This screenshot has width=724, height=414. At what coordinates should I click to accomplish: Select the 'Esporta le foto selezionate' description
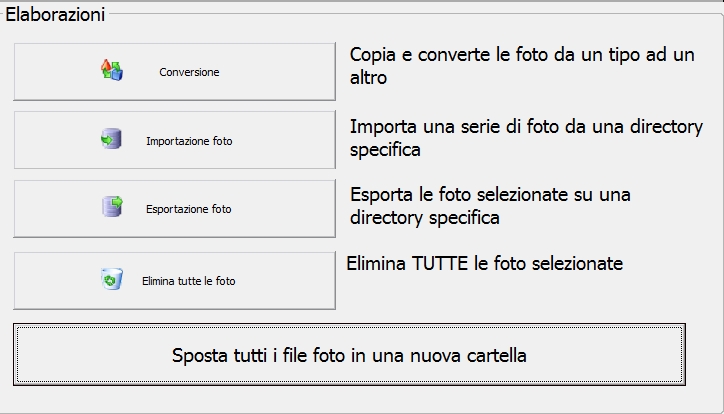tap(490, 206)
